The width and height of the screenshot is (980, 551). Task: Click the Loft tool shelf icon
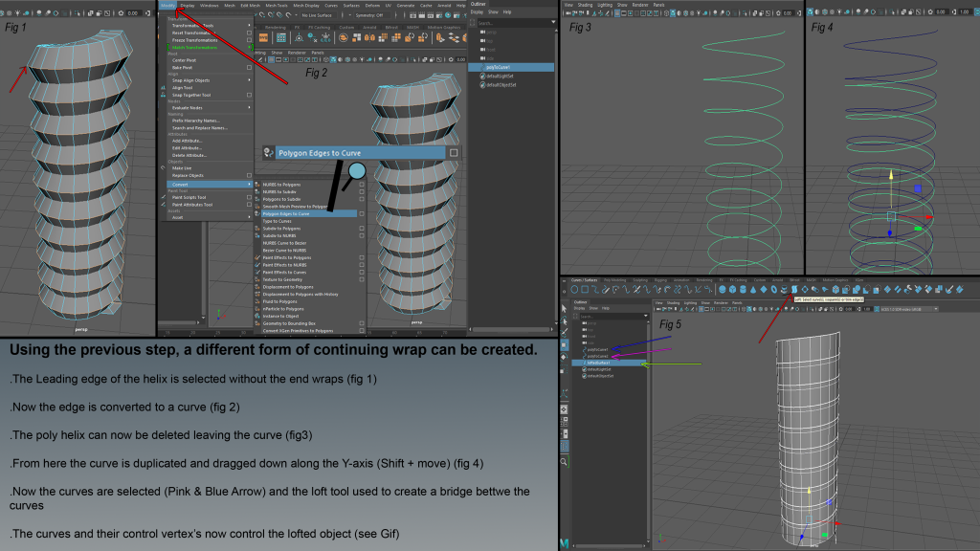(793, 289)
